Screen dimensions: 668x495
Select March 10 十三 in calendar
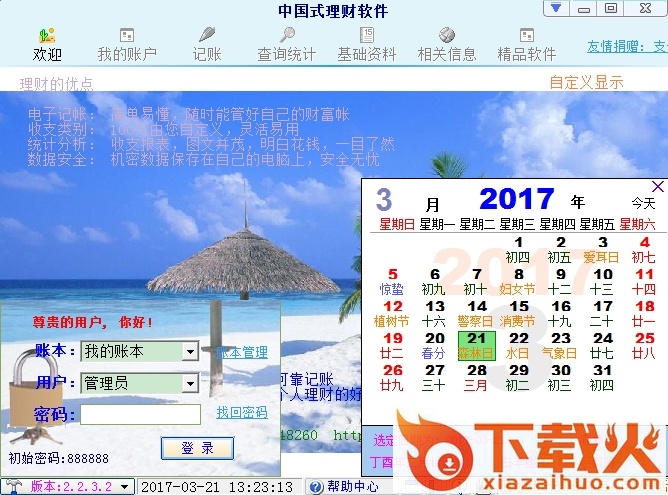pos(602,282)
